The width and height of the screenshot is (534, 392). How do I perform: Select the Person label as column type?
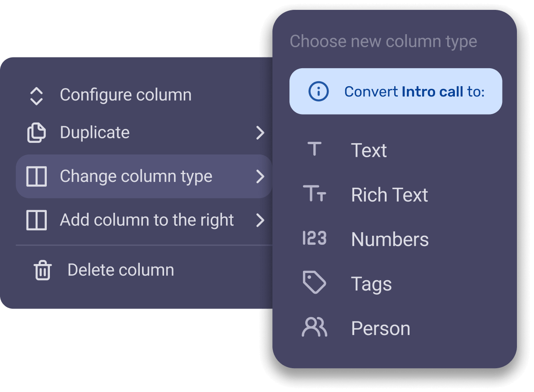point(380,329)
